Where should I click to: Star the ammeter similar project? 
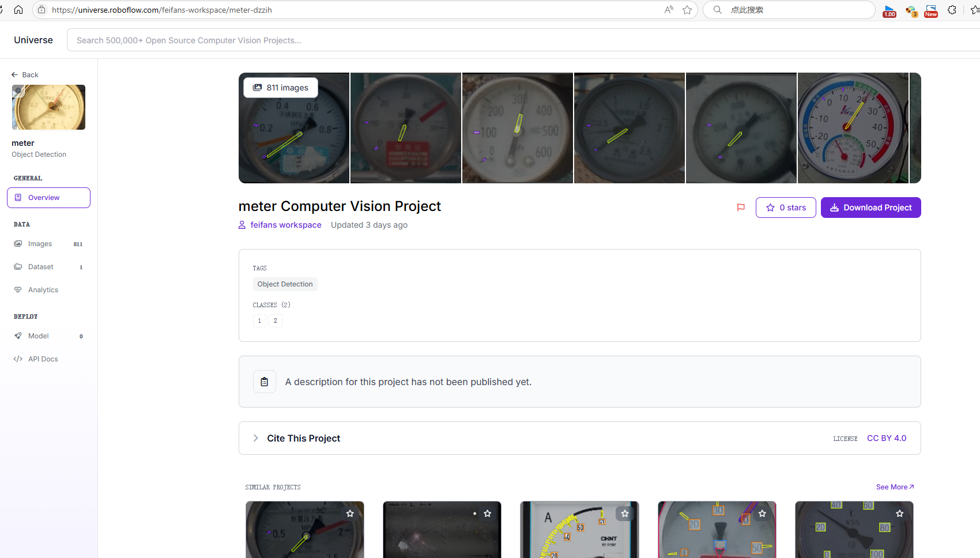625,514
